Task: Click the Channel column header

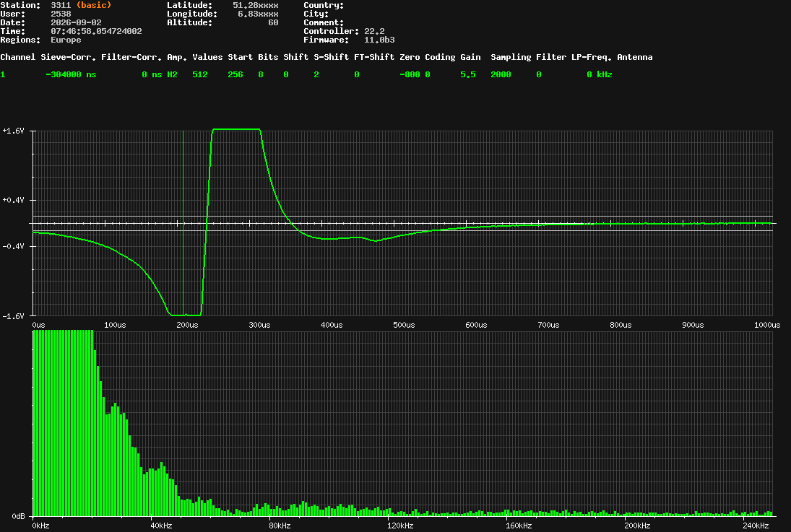Action: [x=17, y=57]
